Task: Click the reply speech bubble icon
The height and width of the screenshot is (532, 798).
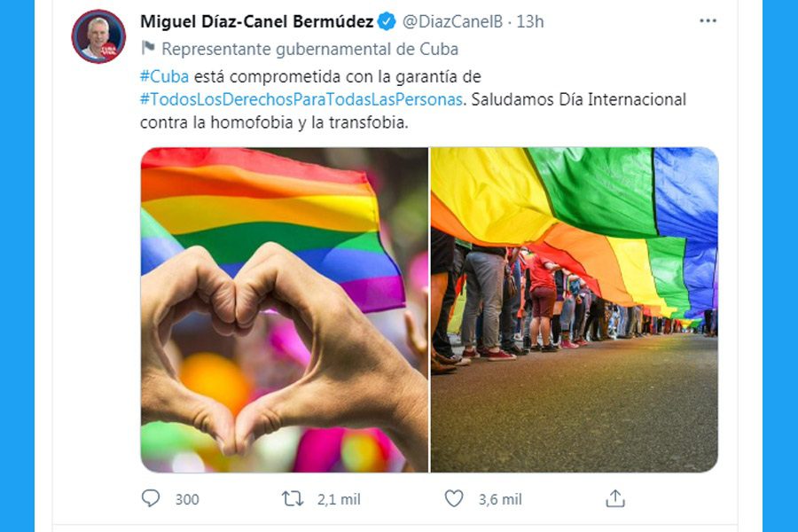Action: [x=150, y=498]
